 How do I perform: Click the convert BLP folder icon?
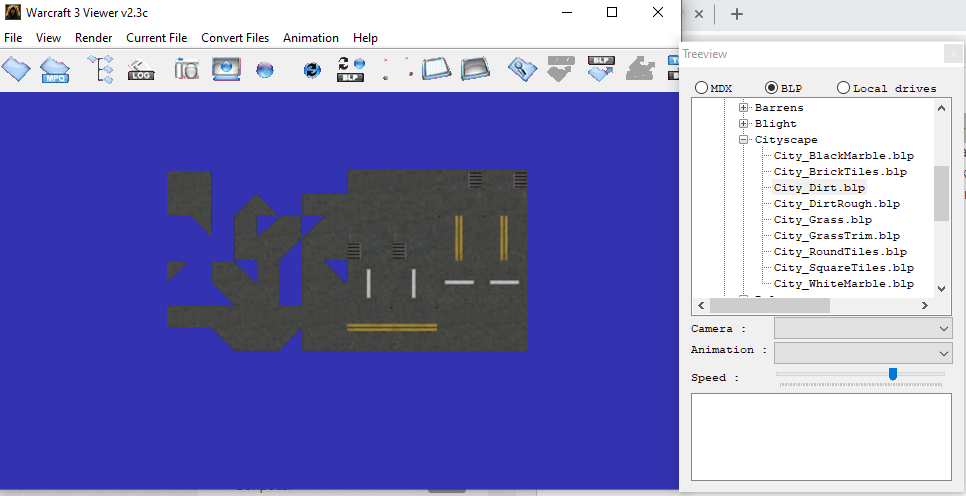pyautogui.click(x=601, y=68)
